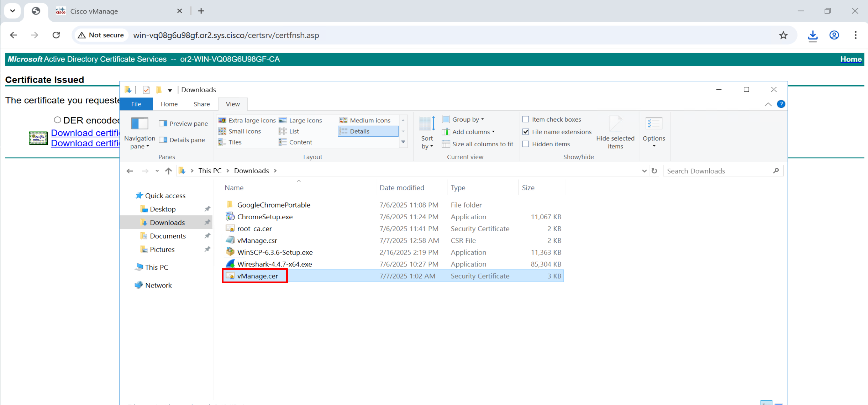Click the Sort by icon
The image size is (868, 405).
(x=427, y=124)
